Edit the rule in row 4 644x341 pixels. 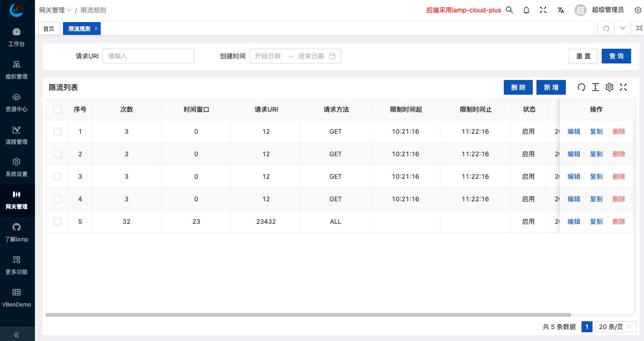(x=574, y=199)
